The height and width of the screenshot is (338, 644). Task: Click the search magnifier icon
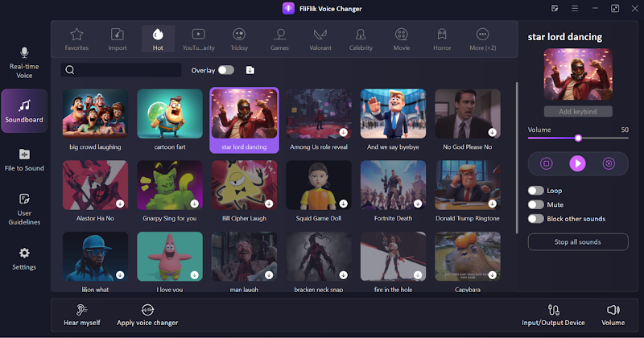(70, 70)
